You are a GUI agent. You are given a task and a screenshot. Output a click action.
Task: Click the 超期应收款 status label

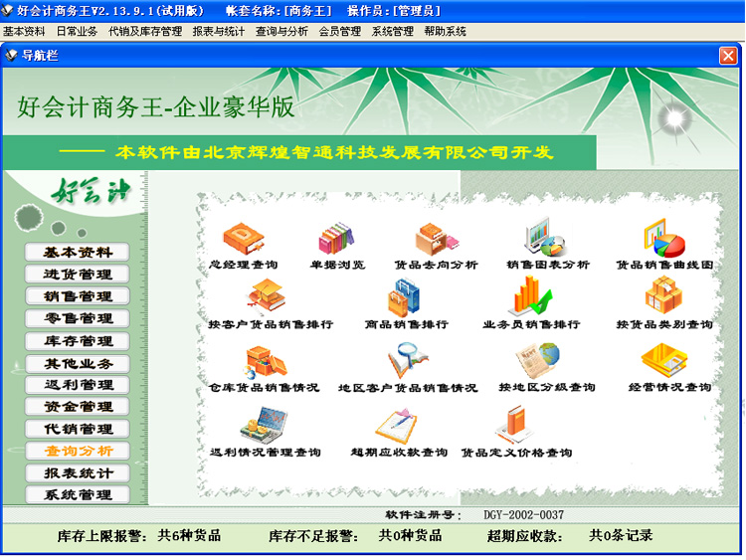pos(525,536)
